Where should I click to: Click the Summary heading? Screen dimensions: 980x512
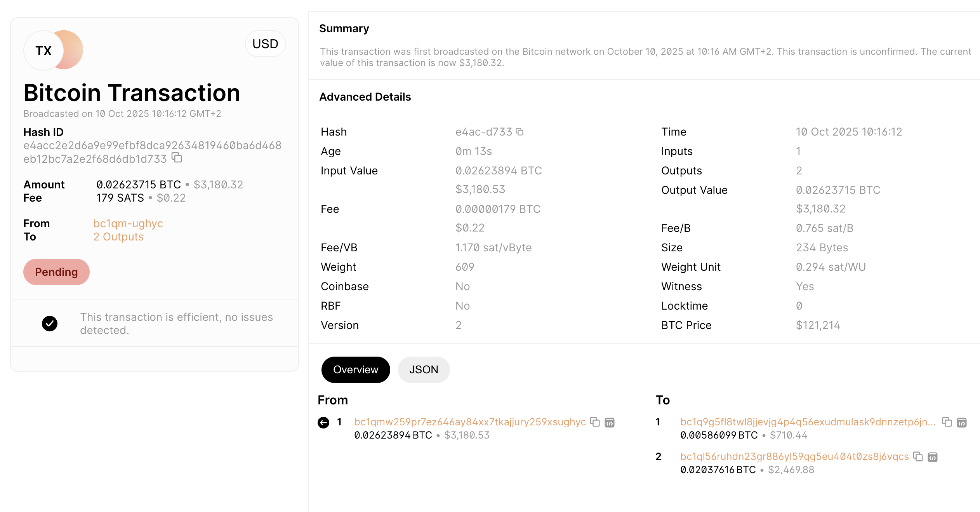344,28
